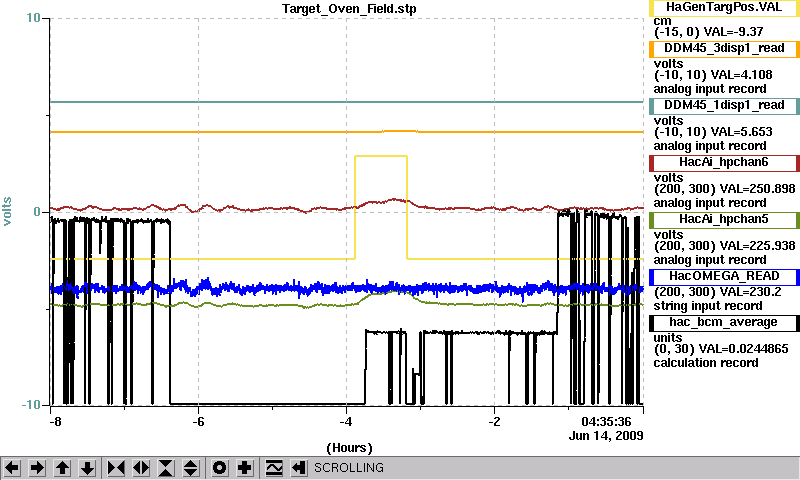
Task: Click the 'volts' y-axis label
Action: pos(8,211)
